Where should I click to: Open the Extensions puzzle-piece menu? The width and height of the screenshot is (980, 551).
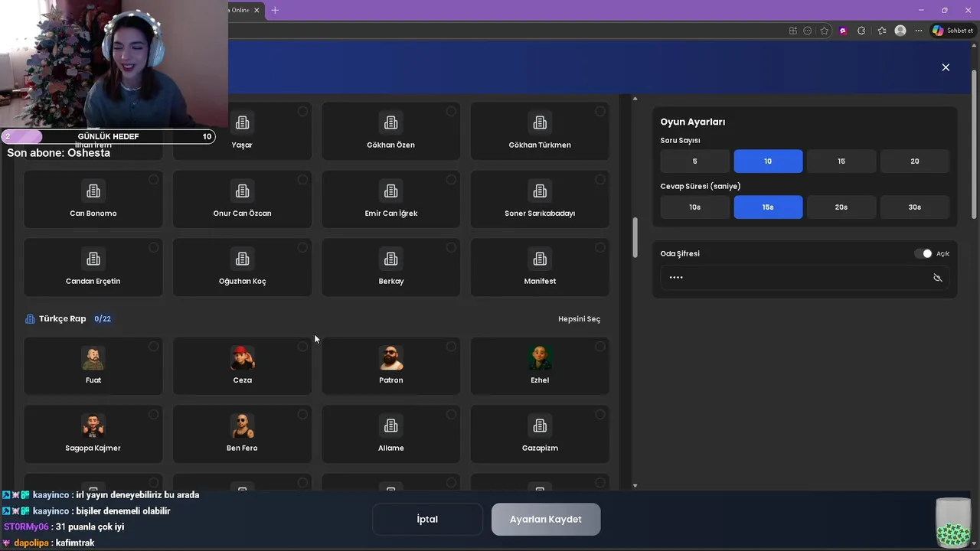pos(861,31)
